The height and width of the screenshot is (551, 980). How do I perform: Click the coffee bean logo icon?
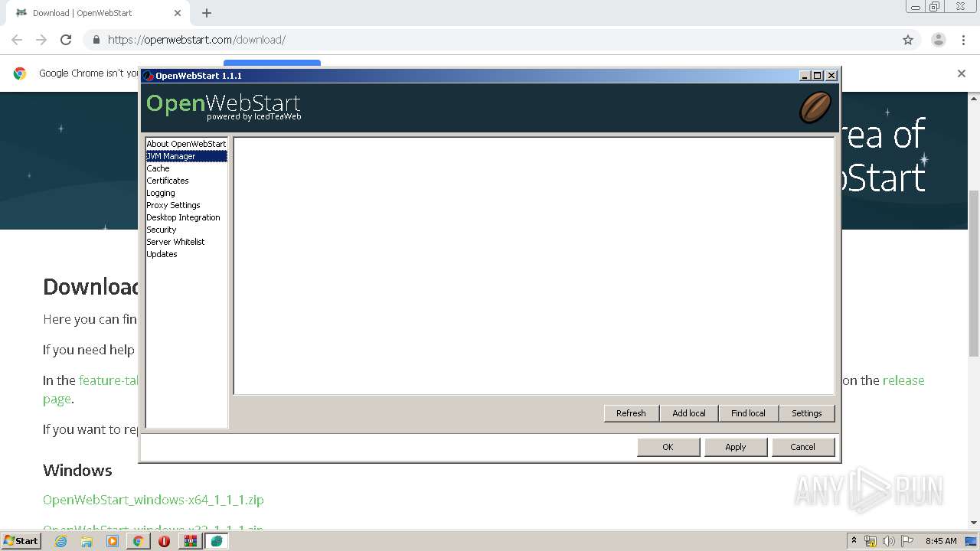815,107
